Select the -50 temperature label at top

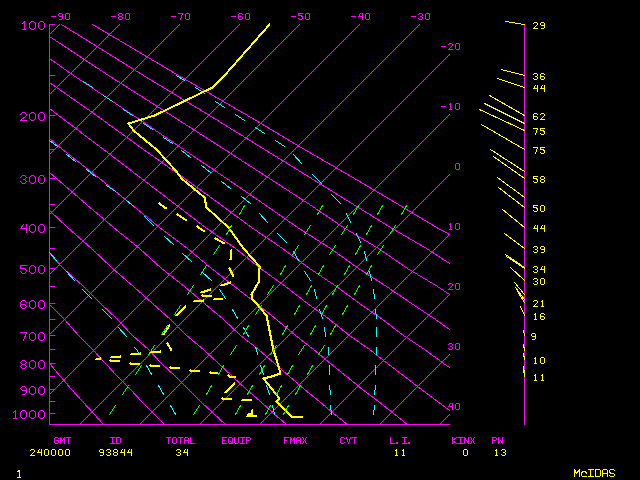(x=300, y=17)
